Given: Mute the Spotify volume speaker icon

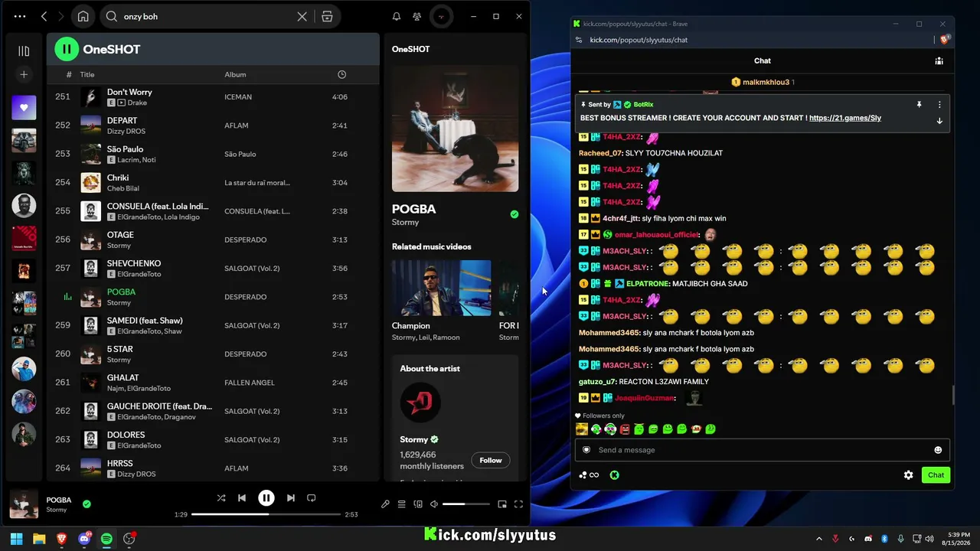Looking at the screenshot, I should [x=434, y=504].
